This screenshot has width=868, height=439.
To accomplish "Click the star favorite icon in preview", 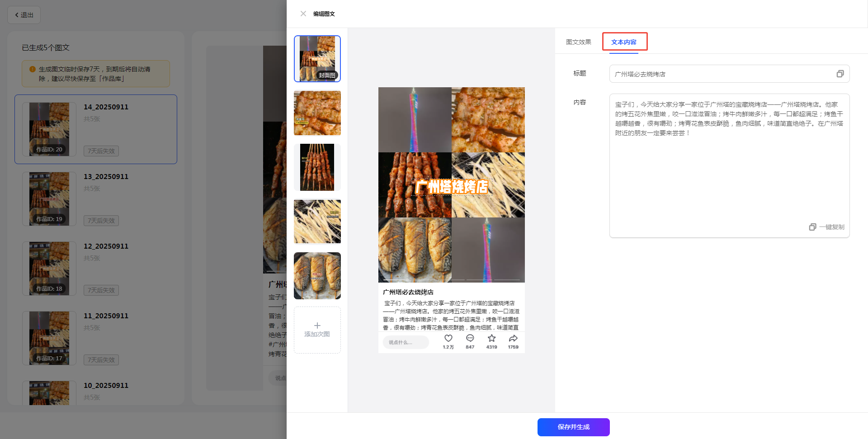I will click(492, 338).
